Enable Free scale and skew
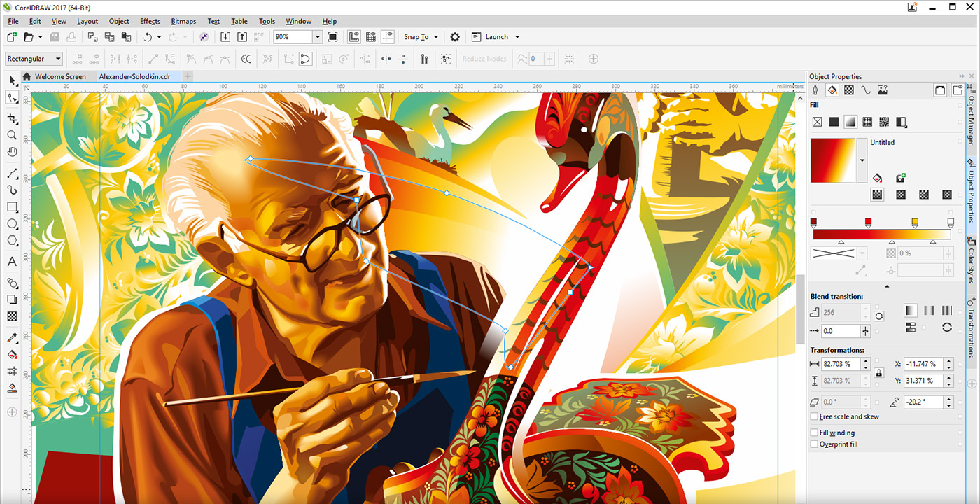 point(814,416)
